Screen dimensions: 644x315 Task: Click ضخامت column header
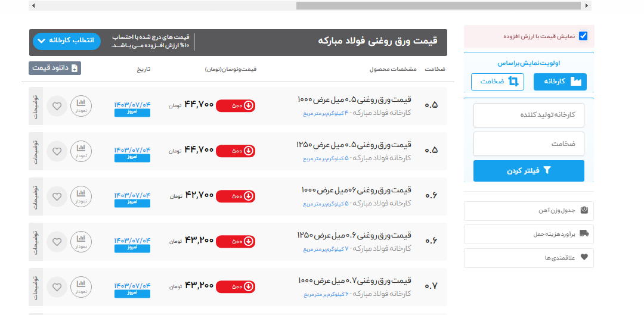click(435, 69)
